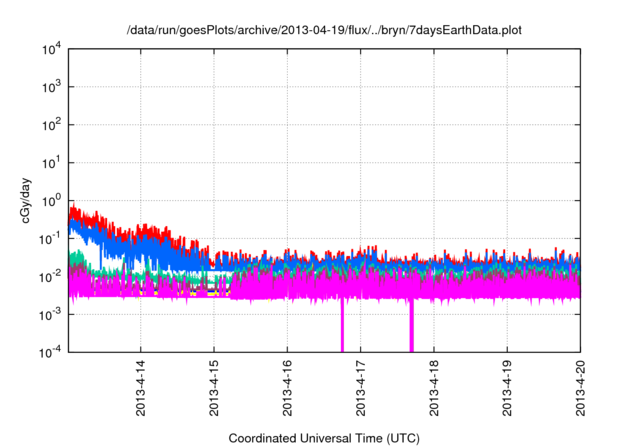640x448 pixels.
Task: Click the magenta dropout spike before 2013-4-18
Action: (412, 326)
